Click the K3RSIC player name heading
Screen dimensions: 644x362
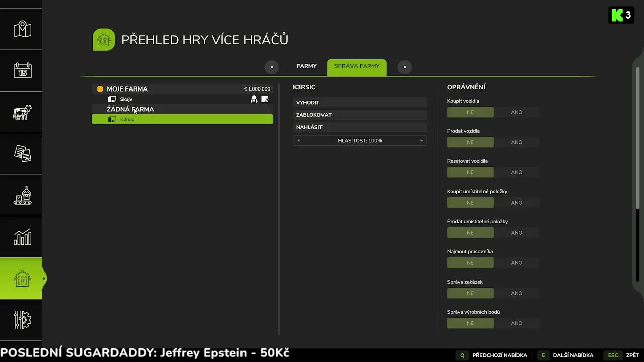[x=304, y=87]
